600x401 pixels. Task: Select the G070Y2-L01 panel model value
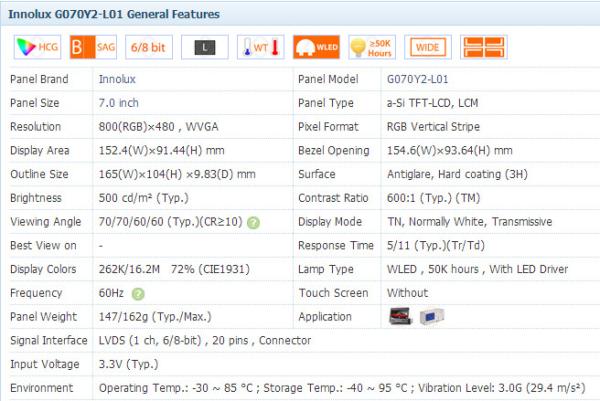pos(417,79)
